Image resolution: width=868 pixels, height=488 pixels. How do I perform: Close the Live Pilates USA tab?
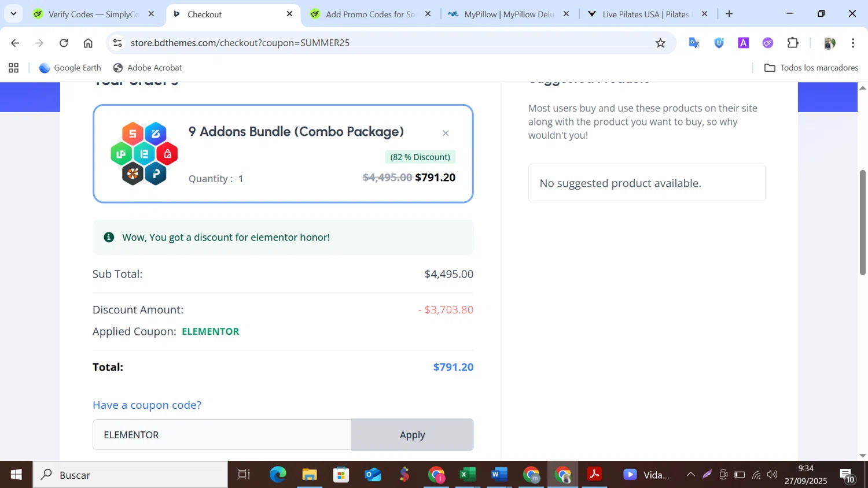pyautogui.click(x=704, y=14)
